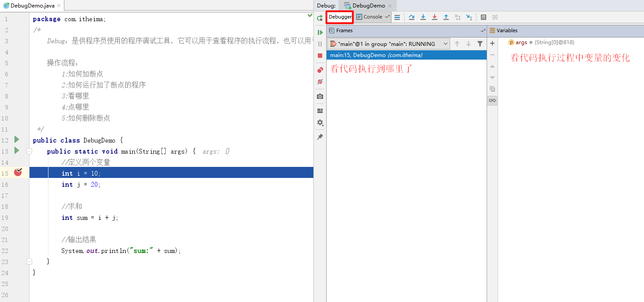644x302 pixels.
Task: Click the 'public class DebugDemo {' line
Action: tap(77, 140)
